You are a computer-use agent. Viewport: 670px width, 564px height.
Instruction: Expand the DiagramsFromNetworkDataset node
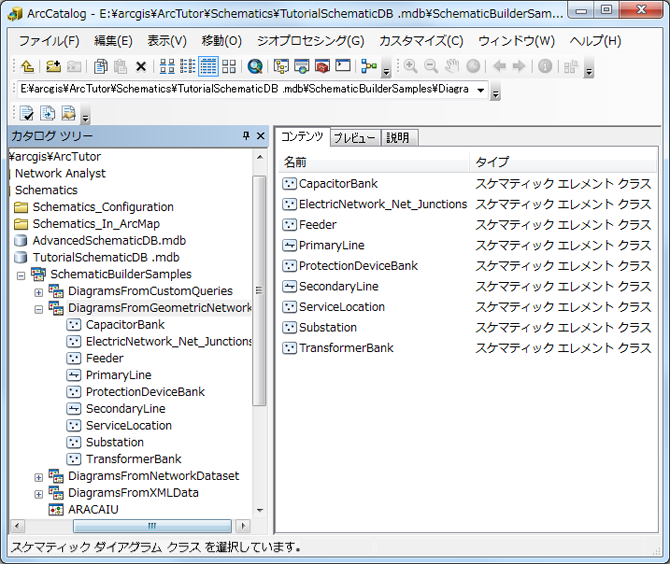tap(39, 477)
